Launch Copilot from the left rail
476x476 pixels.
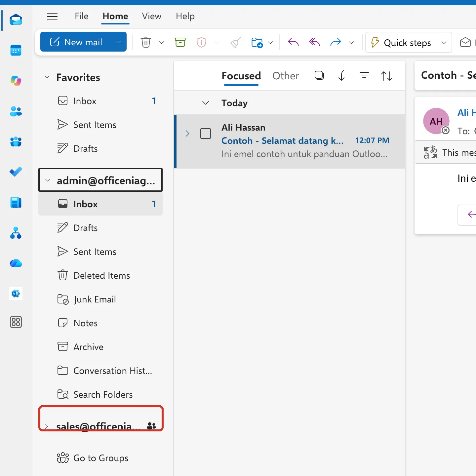pos(16,81)
